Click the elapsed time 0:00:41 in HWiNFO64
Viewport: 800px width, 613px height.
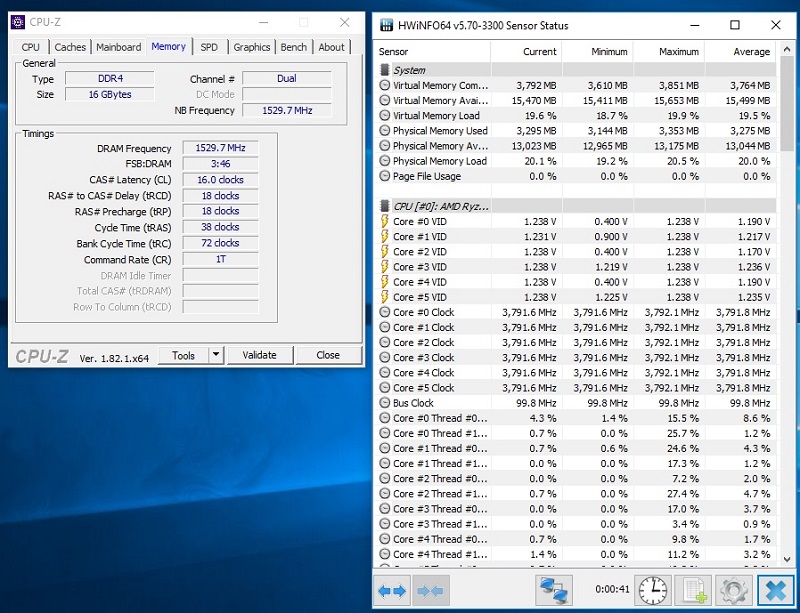tap(612, 589)
